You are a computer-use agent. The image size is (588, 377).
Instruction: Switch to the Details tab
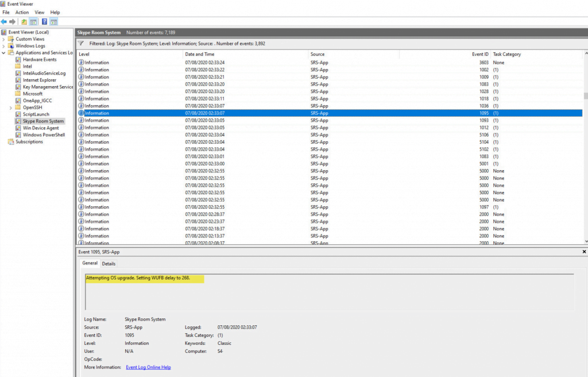(109, 264)
